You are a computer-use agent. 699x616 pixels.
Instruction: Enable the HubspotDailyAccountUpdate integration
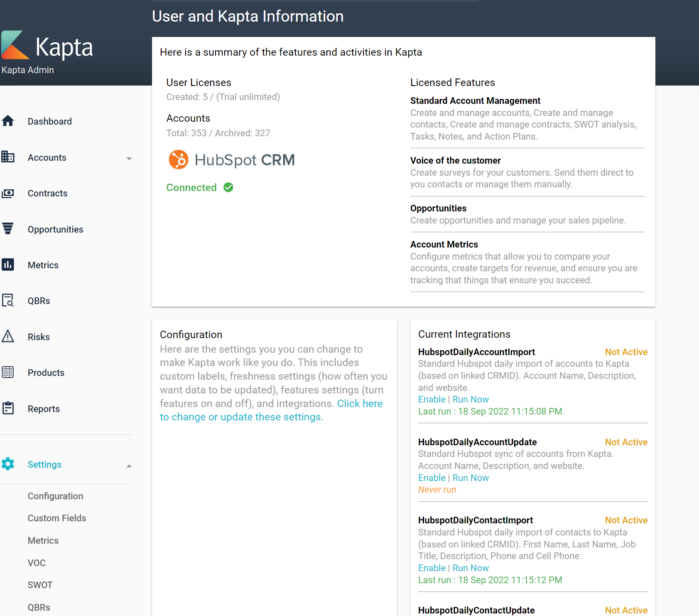pos(432,478)
